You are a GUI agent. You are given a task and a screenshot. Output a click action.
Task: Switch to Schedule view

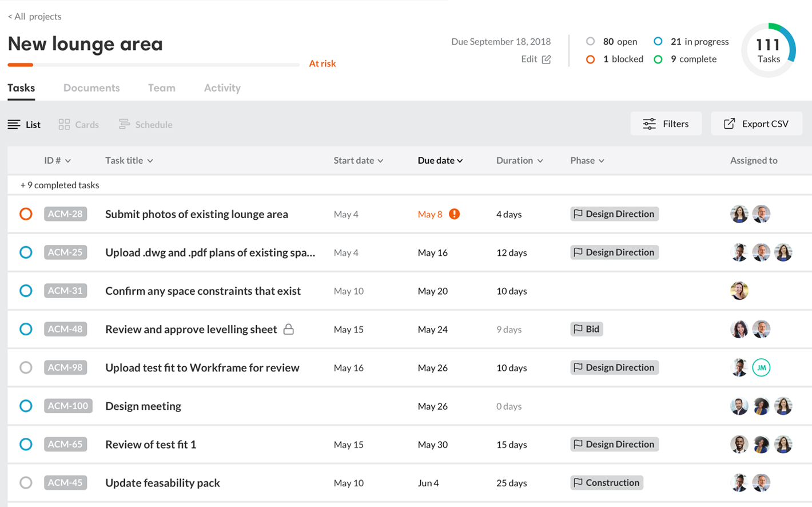(146, 124)
